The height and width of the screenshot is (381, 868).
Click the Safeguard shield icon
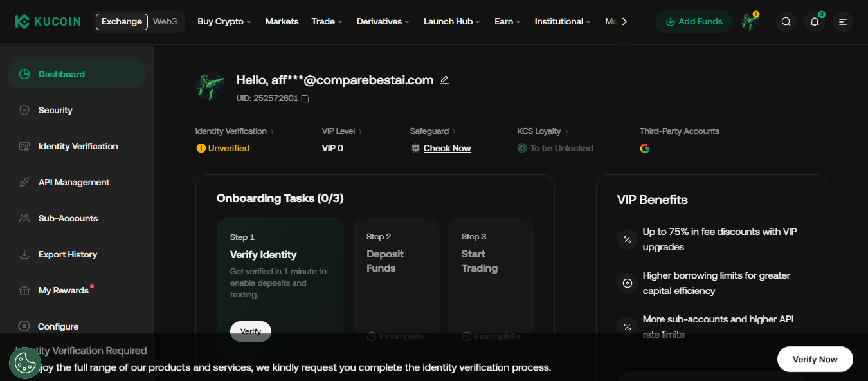click(415, 148)
